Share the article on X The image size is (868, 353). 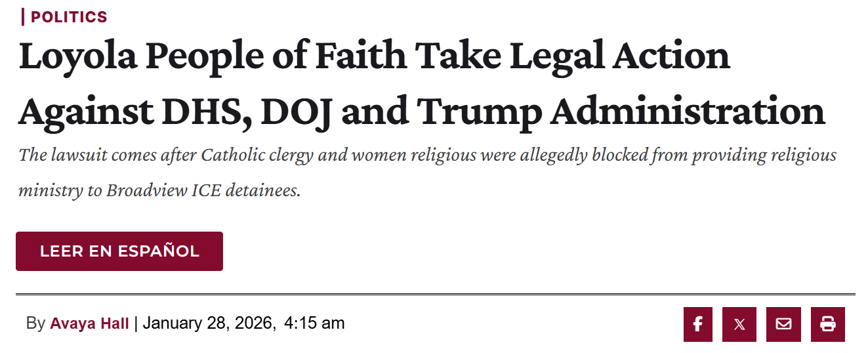coord(739,324)
